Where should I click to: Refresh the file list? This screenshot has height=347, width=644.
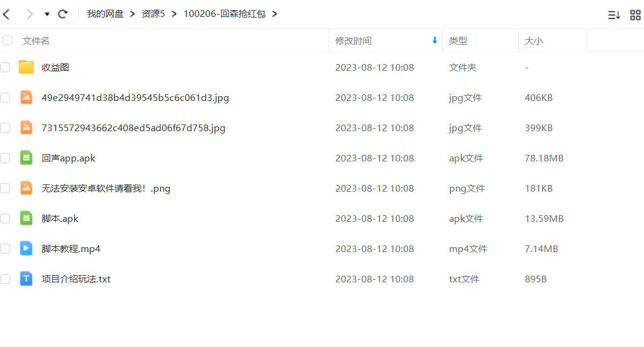pyautogui.click(x=63, y=15)
